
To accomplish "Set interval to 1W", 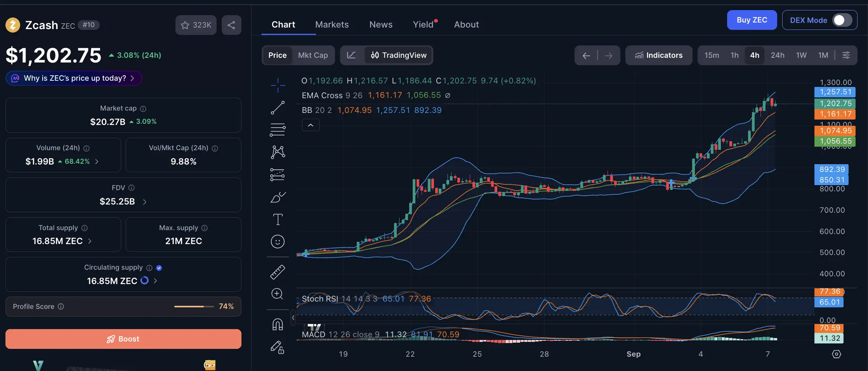I will point(801,55).
